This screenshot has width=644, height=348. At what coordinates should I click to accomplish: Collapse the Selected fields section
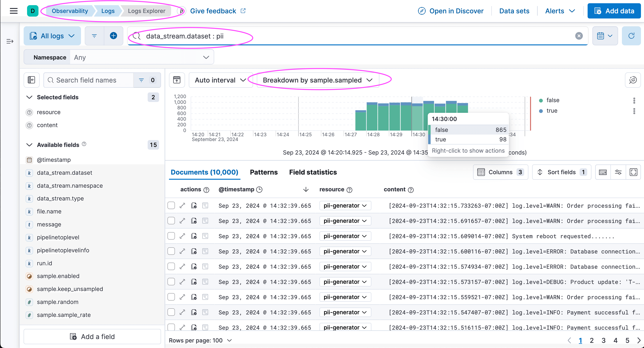click(30, 97)
